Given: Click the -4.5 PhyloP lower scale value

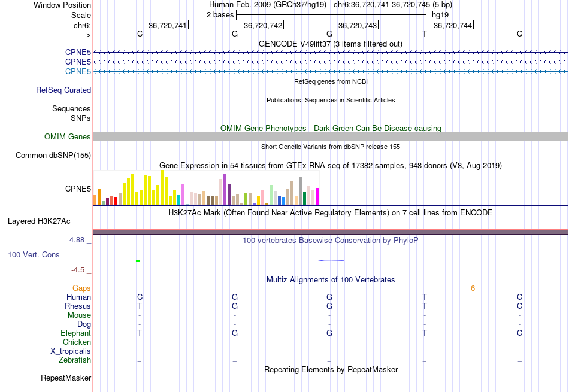Looking at the screenshot, I should 78,270.
